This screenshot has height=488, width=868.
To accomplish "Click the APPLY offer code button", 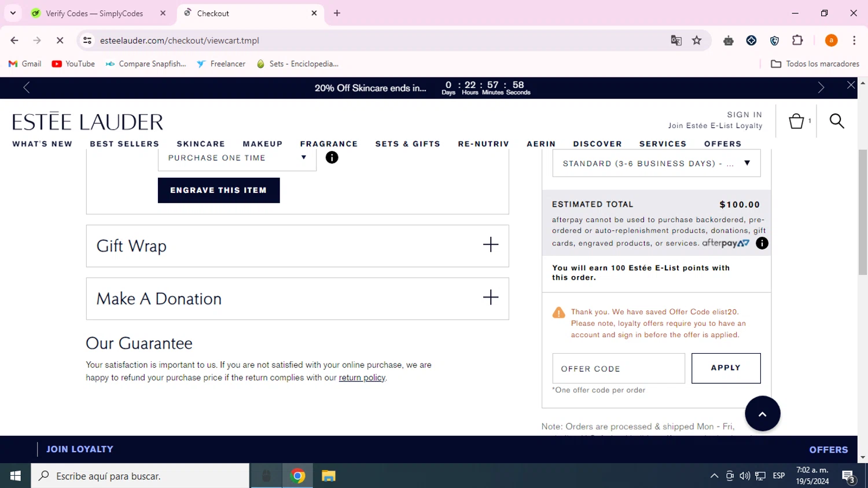I will point(726,368).
